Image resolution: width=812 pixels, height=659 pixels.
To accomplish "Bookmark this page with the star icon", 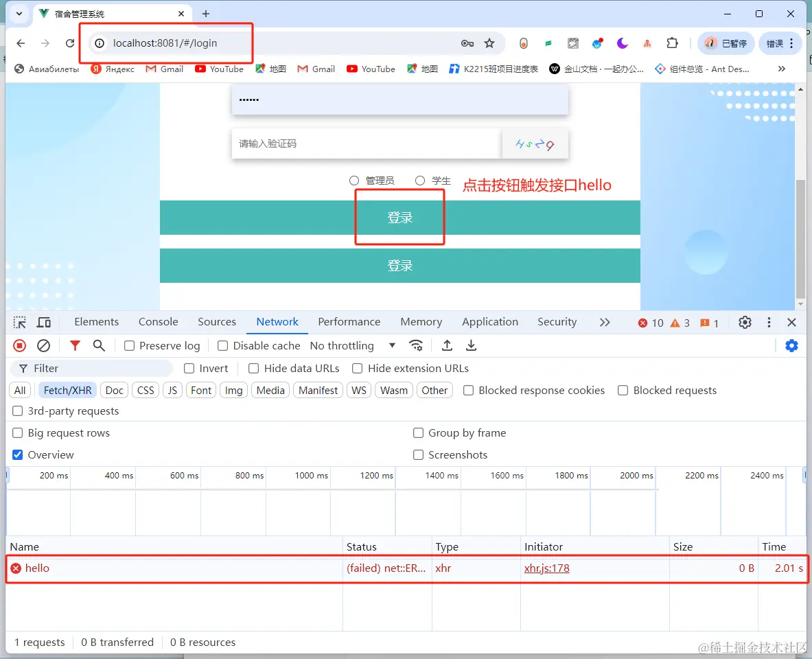I will [489, 43].
